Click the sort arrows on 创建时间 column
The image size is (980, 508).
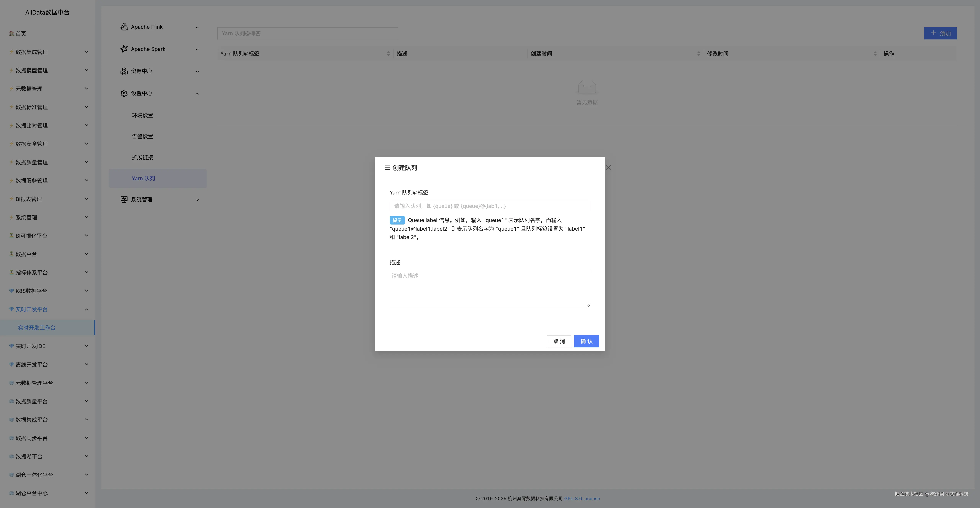[x=698, y=54]
